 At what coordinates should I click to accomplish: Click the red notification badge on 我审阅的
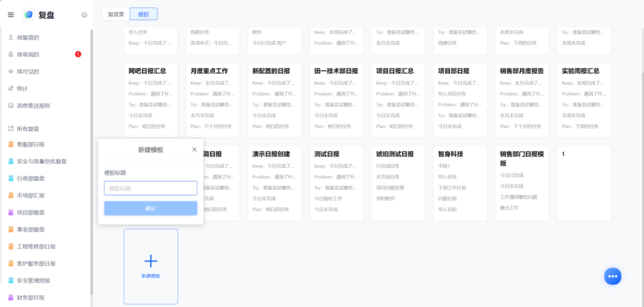(78, 55)
